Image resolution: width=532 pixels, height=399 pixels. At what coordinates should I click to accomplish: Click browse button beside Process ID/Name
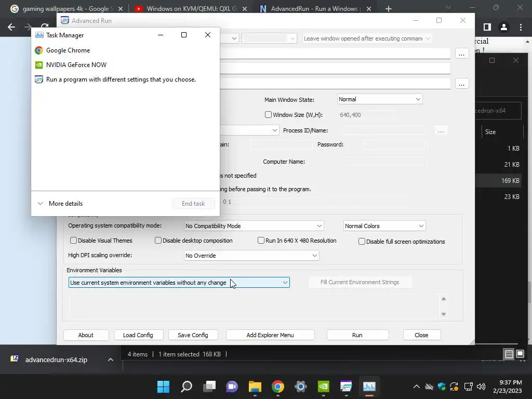tap(441, 131)
